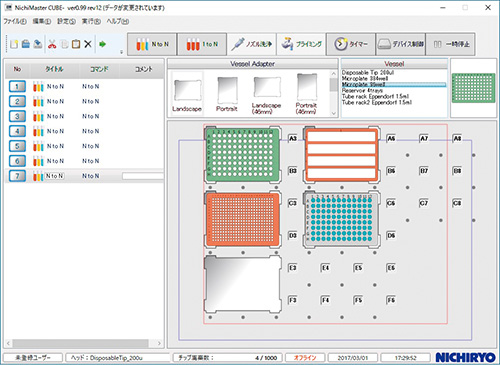Expand the toolbar overflow arrow
Screen dimensions: 500x365
click(121, 52)
